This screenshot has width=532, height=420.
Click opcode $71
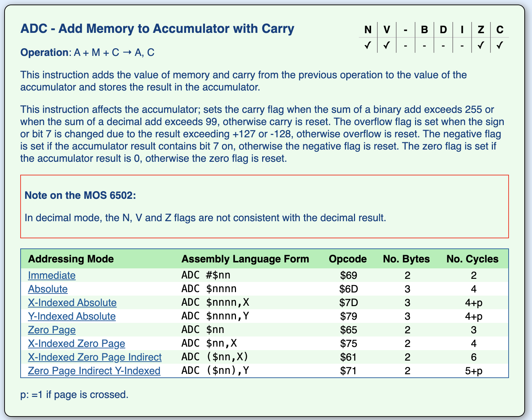click(349, 371)
